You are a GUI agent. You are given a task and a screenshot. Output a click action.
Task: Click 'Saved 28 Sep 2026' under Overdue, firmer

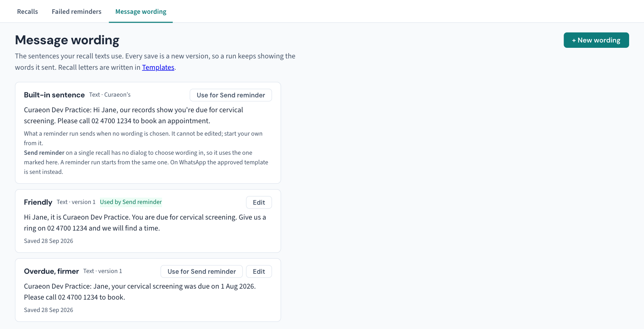tap(49, 310)
